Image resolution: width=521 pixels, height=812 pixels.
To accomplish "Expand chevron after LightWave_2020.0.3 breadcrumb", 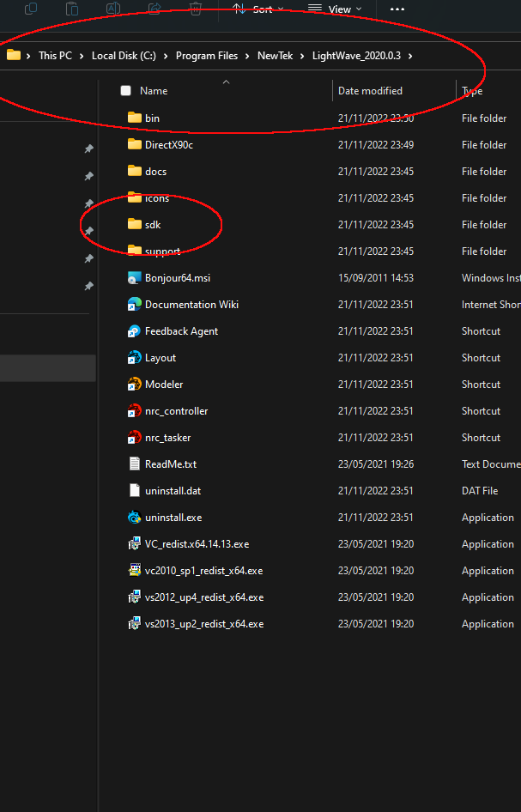I will coord(410,56).
